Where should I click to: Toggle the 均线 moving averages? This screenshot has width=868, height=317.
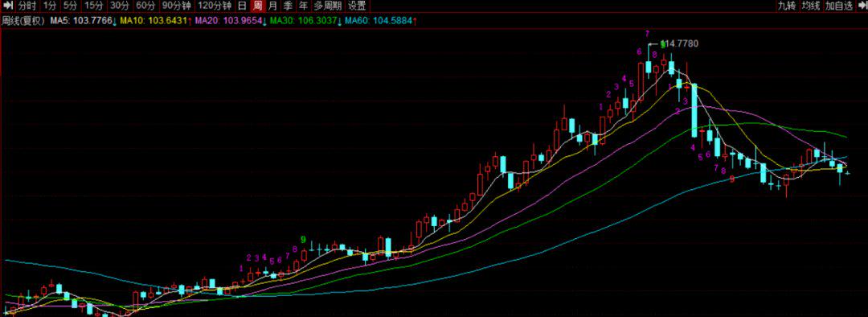coord(811,6)
